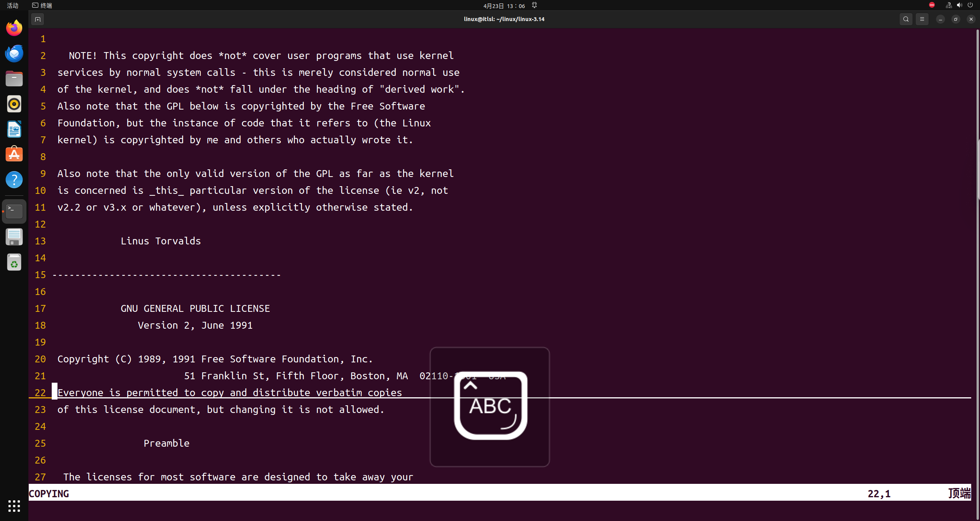Open the Trash dock icon

(14, 262)
